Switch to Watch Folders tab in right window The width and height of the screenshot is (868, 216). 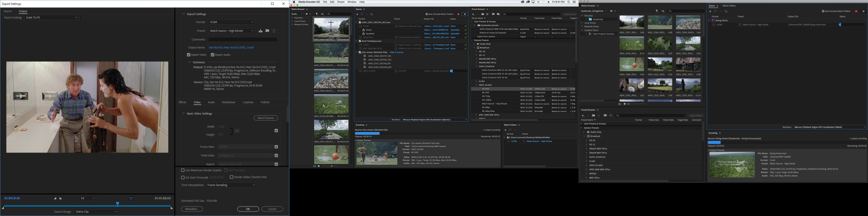729,6
